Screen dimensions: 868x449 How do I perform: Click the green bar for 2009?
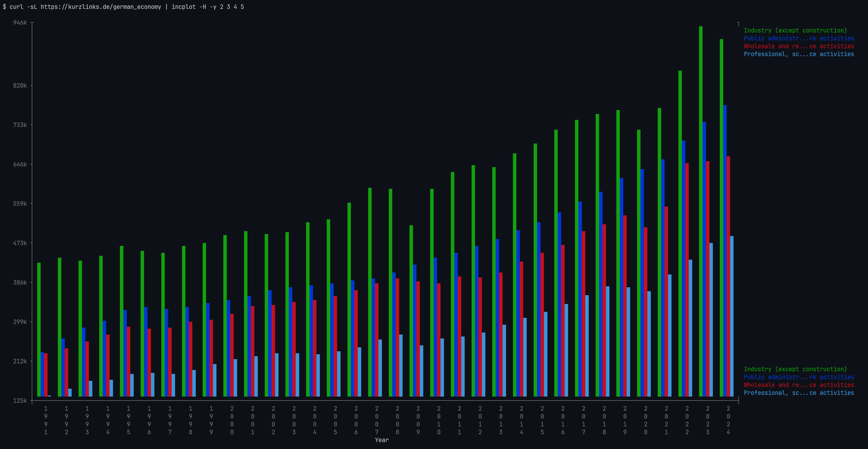(x=411, y=310)
